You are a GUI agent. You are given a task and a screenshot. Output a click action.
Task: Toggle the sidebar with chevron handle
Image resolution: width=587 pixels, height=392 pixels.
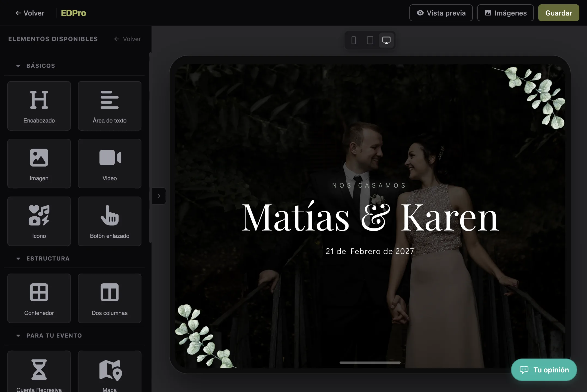(x=159, y=196)
